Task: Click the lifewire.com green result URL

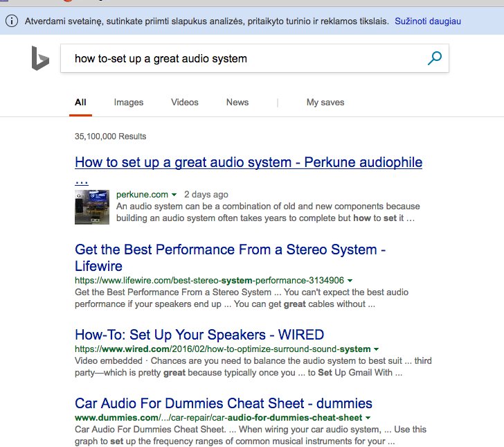Action: click(209, 280)
